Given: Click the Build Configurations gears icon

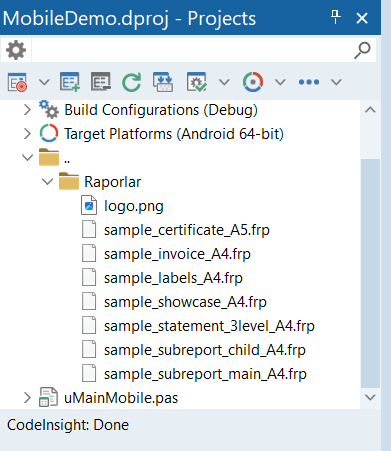Looking at the screenshot, I should (x=49, y=109).
